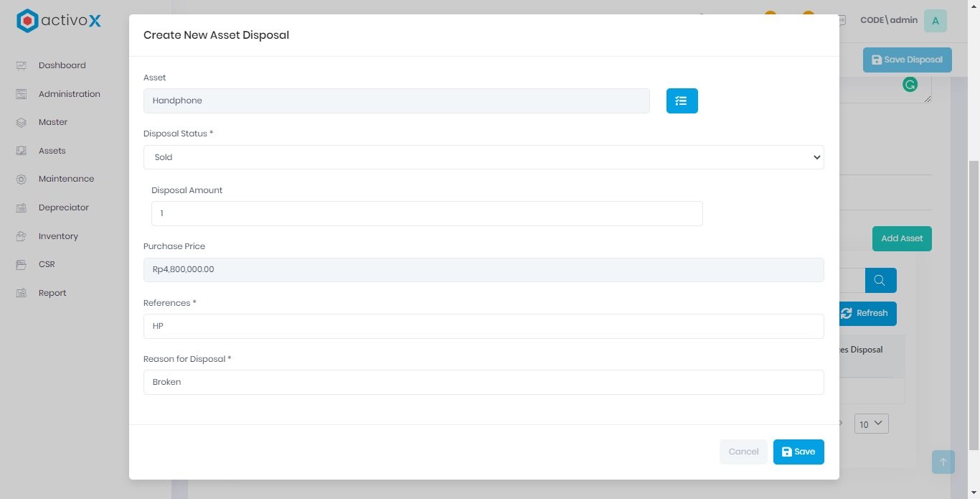This screenshot has height=499, width=980.
Task: Click the activoX logo
Action: tap(59, 21)
